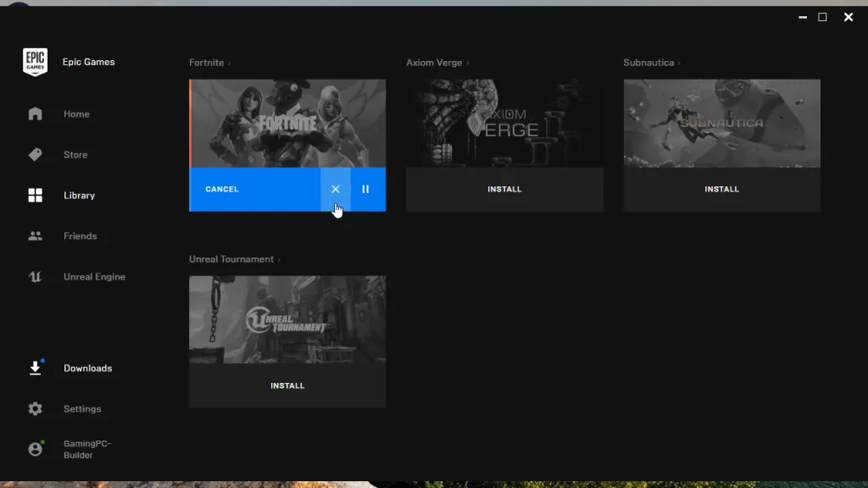Expand the Subnautica title chevron
Screen dimensions: 868x488
679,63
